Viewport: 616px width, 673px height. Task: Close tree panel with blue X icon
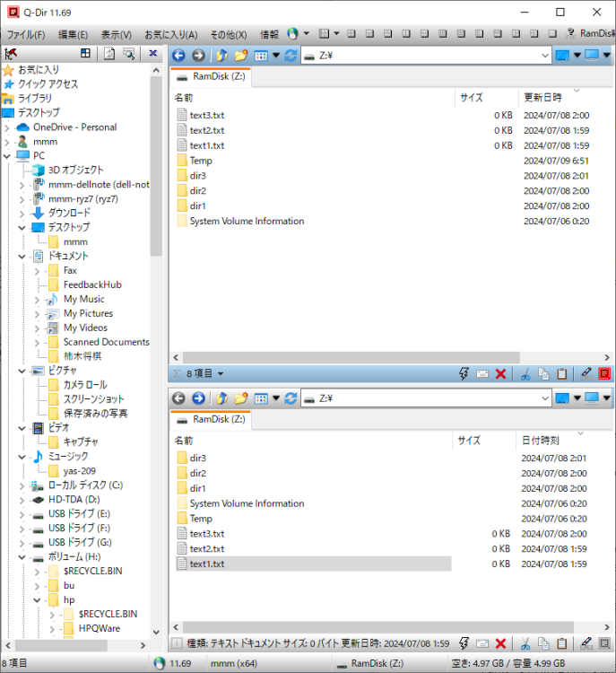click(152, 53)
